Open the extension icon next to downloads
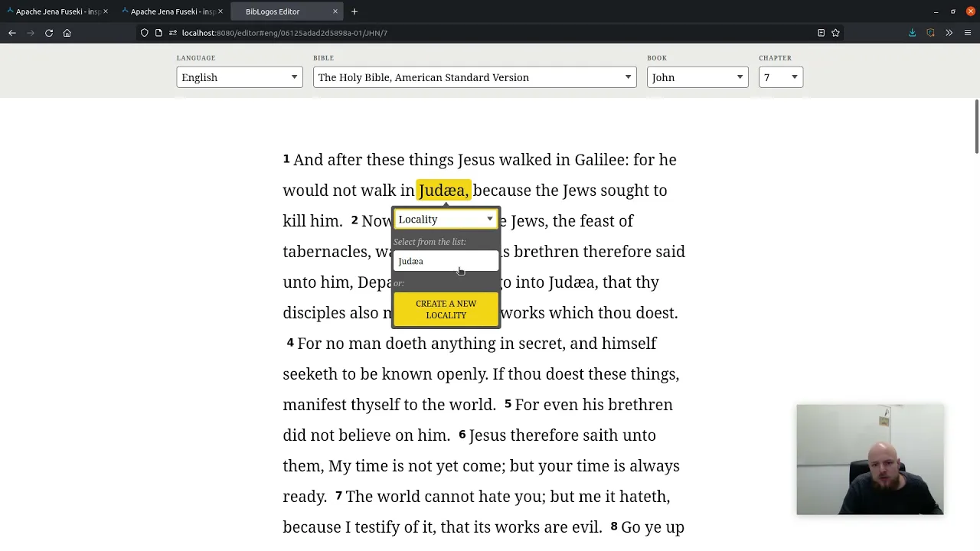The width and height of the screenshot is (980, 551). coord(930,33)
